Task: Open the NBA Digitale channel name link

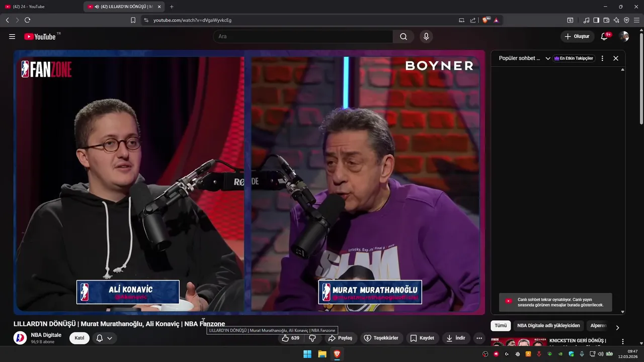Action: pos(46,335)
